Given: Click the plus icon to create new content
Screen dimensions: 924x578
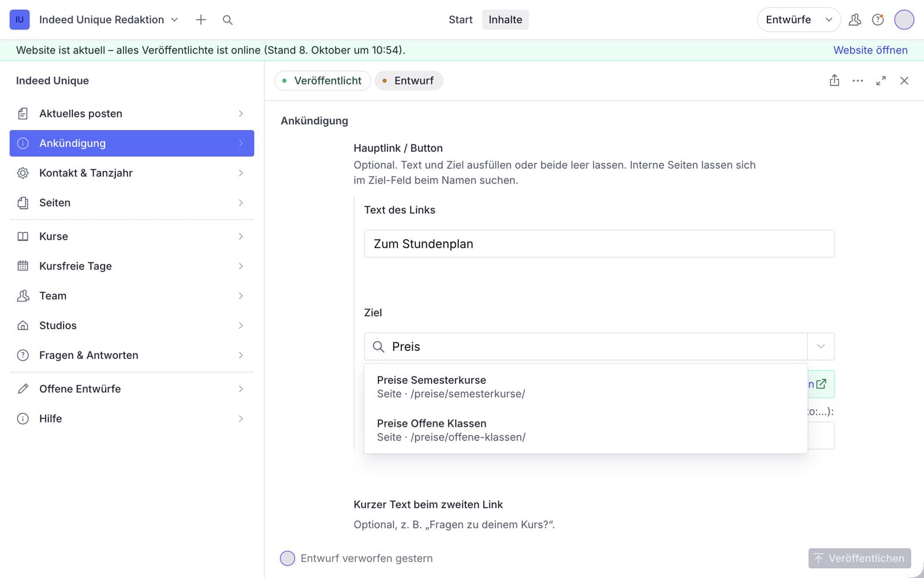Looking at the screenshot, I should pos(201,20).
